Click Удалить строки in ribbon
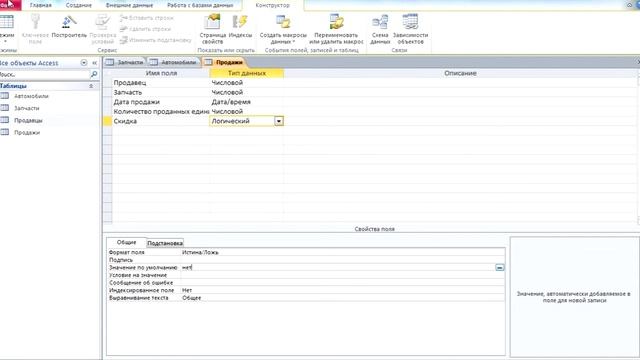 (145, 29)
